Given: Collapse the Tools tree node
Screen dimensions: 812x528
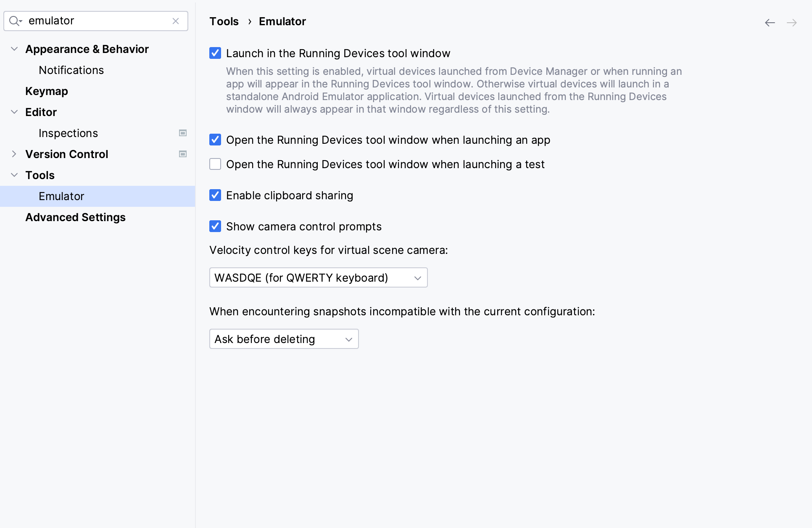Looking at the screenshot, I should point(14,175).
